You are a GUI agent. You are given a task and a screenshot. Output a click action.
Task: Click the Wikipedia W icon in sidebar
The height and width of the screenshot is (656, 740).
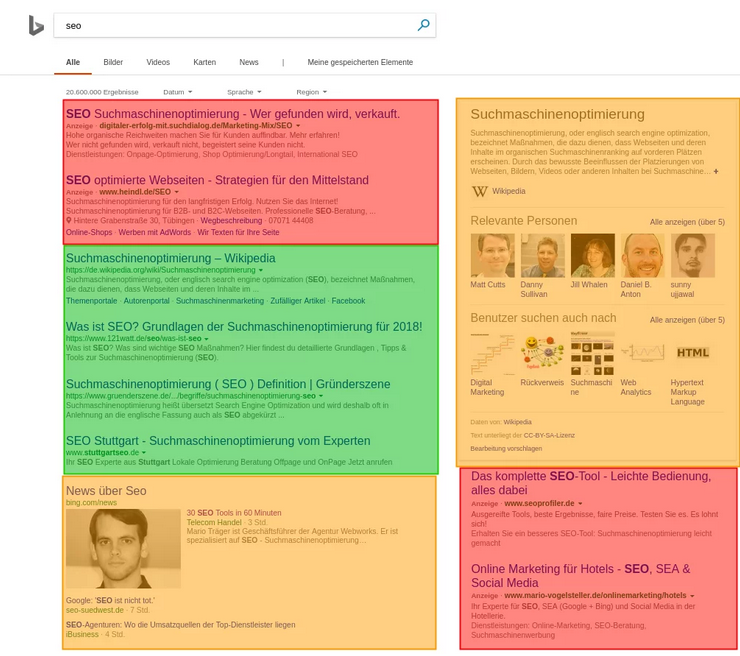click(x=479, y=191)
